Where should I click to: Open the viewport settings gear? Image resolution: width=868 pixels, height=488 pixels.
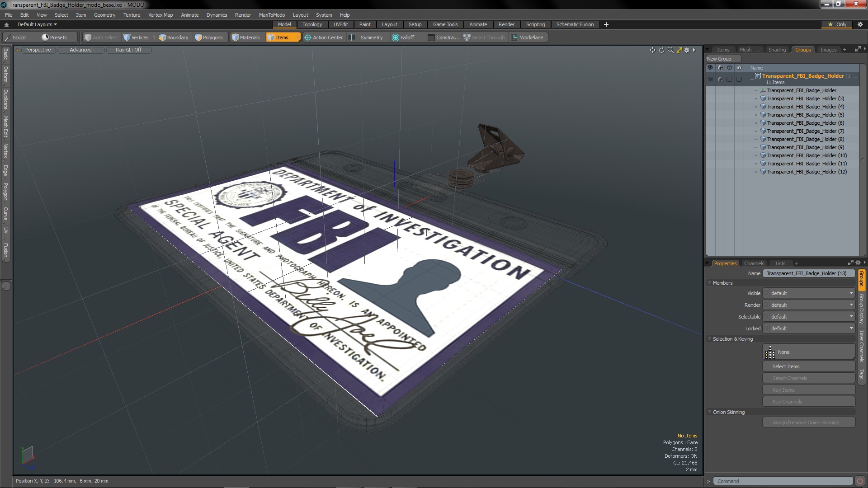click(687, 50)
